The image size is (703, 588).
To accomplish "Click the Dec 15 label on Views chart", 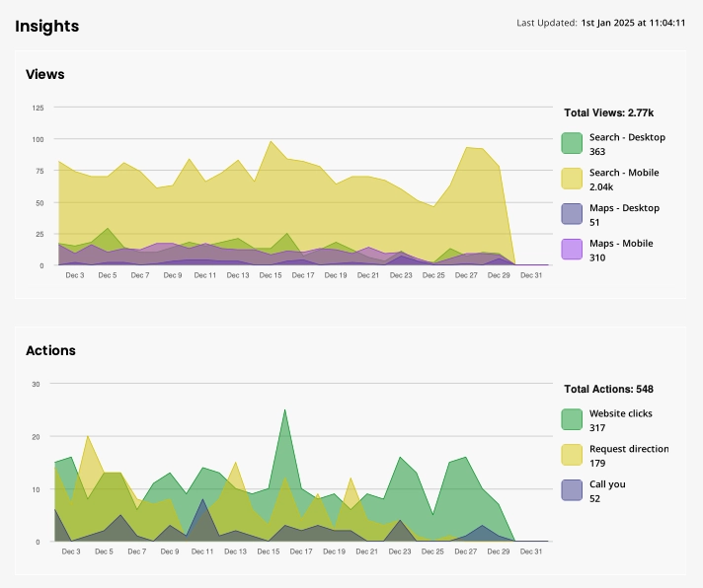I will point(270,276).
